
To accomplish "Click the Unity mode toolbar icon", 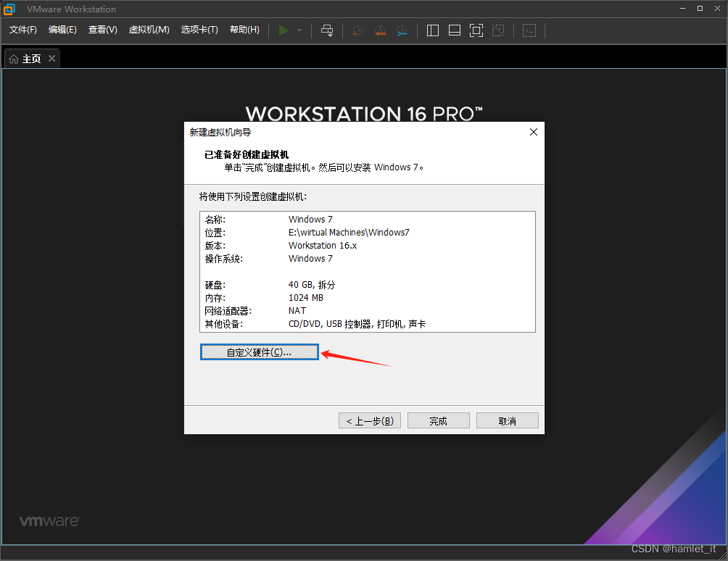I will coord(498,30).
